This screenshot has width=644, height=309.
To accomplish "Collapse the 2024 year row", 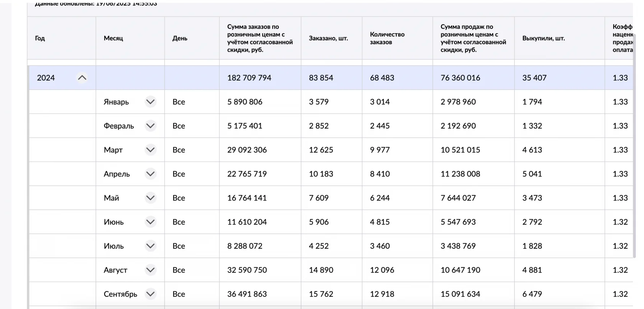I will point(82,78).
